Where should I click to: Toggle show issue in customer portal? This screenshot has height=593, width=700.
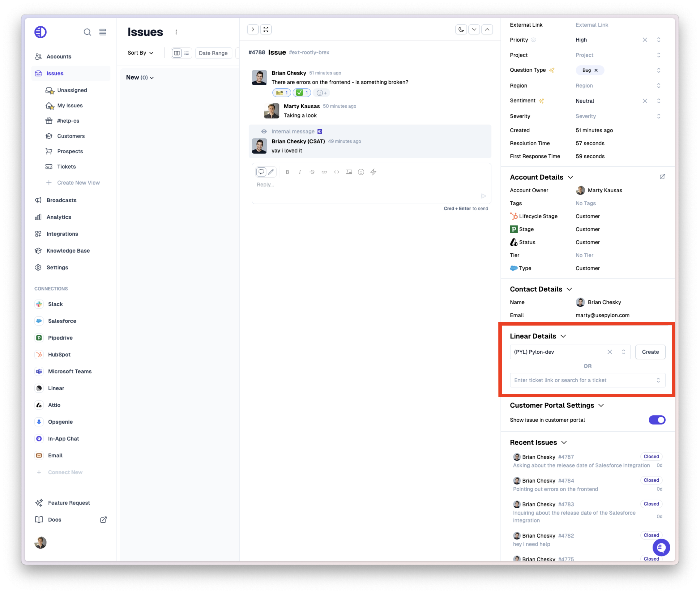[657, 420]
